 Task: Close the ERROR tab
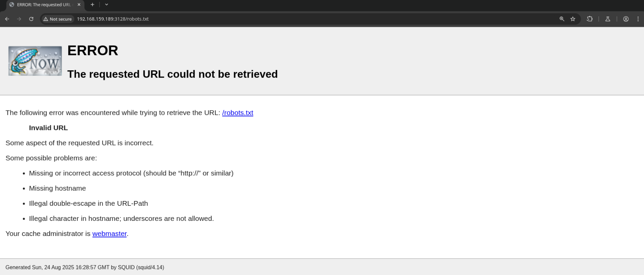click(79, 5)
